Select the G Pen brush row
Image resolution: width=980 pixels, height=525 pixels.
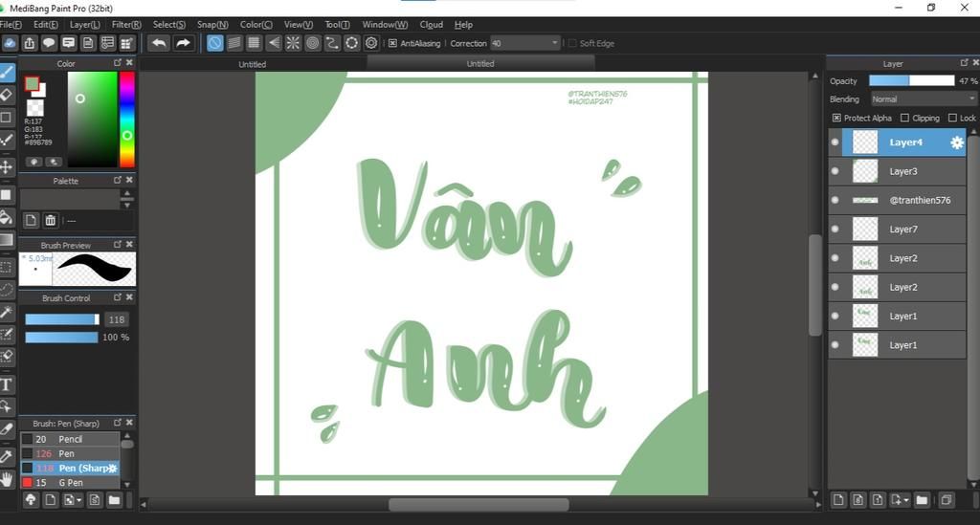tap(70, 483)
